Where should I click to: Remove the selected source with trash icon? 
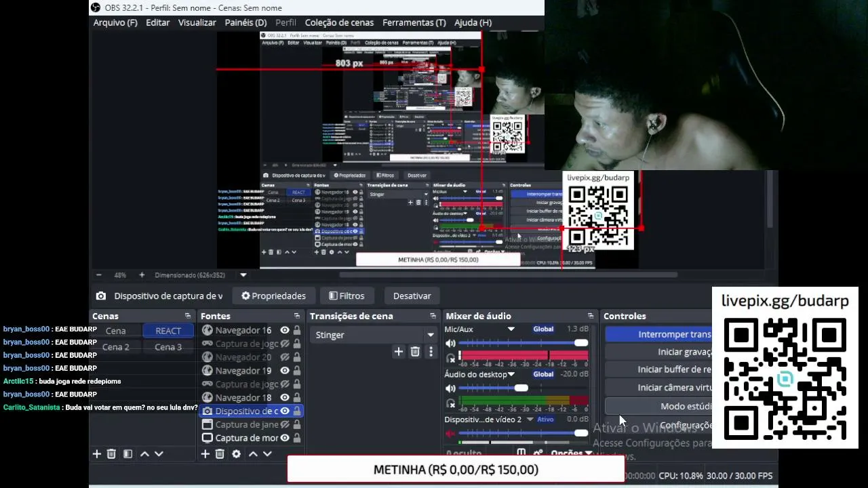(x=220, y=454)
